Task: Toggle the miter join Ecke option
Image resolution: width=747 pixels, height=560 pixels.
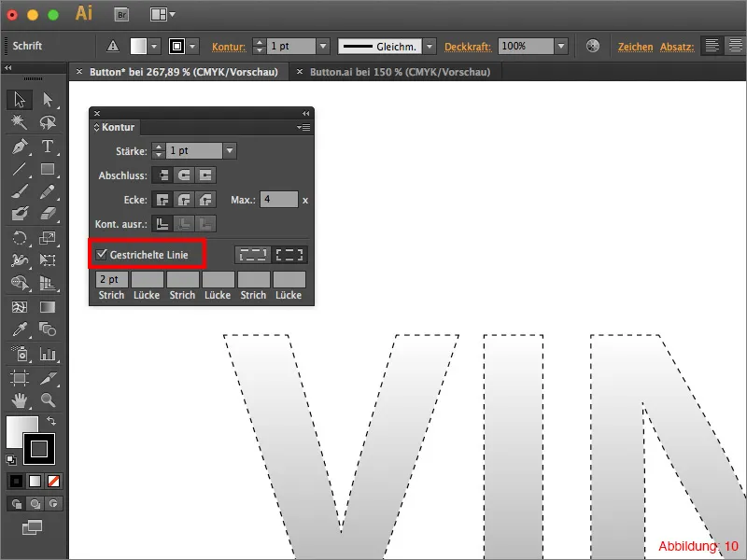Action: (162, 200)
